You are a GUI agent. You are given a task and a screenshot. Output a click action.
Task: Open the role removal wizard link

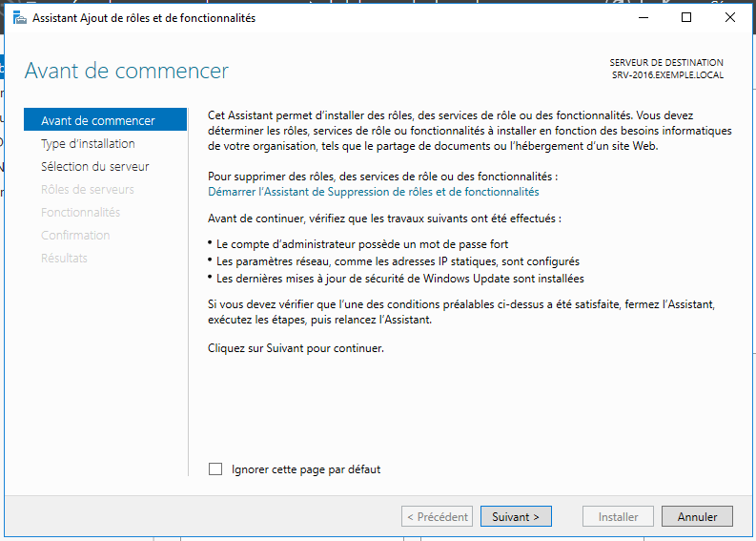(x=373, y=192)
